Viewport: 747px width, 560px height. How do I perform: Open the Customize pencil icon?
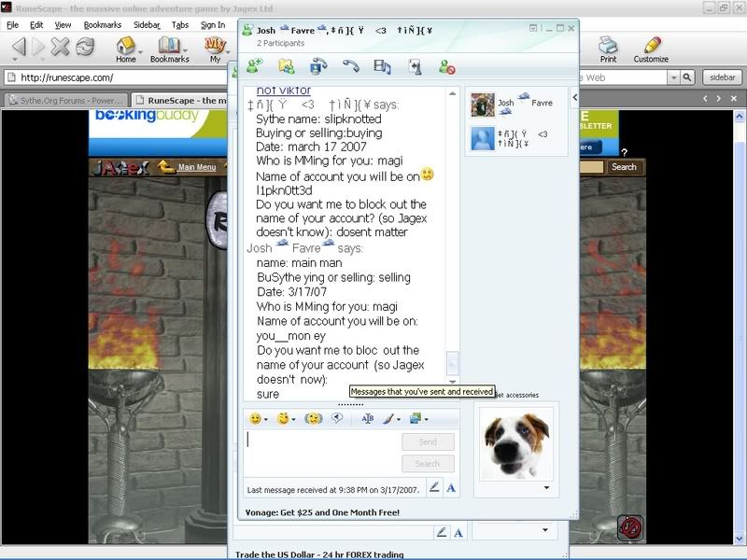coord(651,49)
